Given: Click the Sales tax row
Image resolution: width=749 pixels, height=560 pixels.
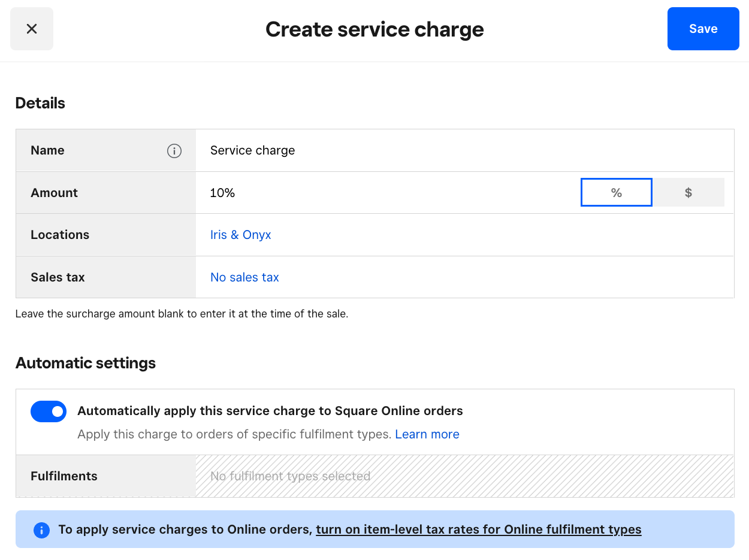Looking at the screenshot, I should click(58, 277).
